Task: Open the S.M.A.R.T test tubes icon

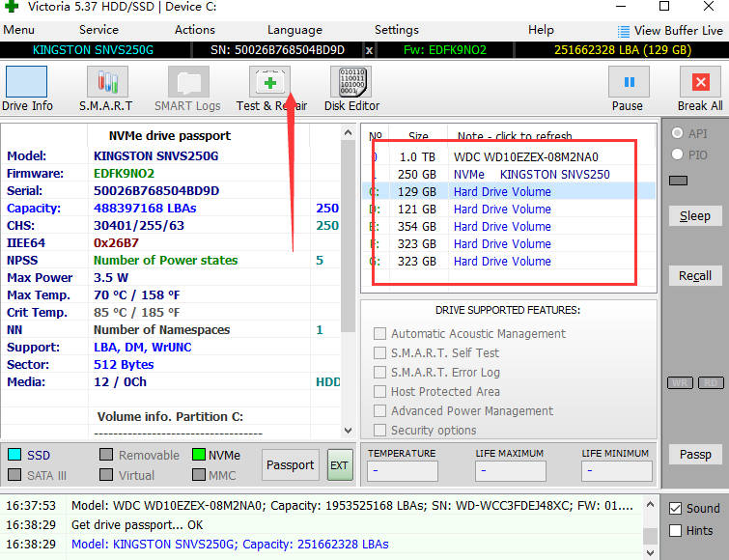Action: (x=107, y=82)
